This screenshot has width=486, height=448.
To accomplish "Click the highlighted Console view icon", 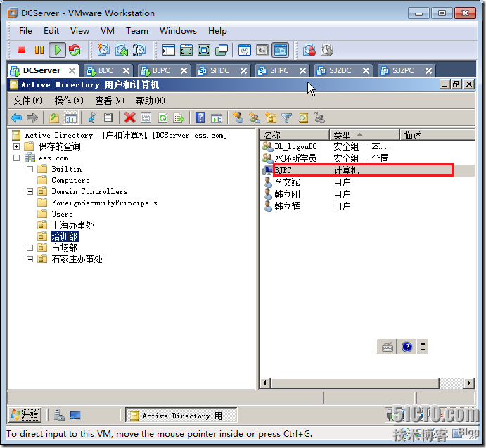I will point(281,50).
